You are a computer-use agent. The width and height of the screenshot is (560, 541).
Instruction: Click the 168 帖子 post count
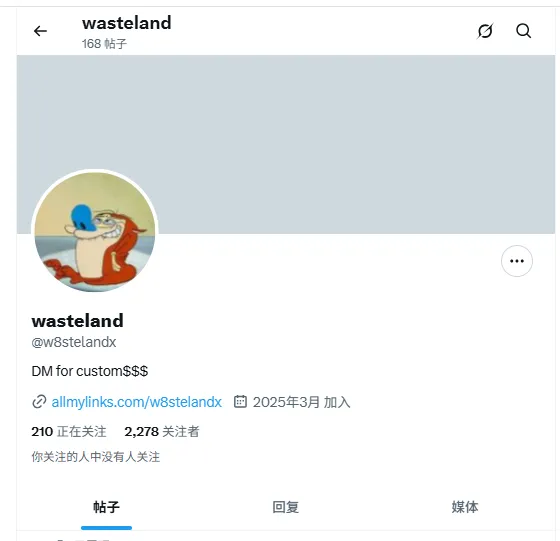pos(104,44)
